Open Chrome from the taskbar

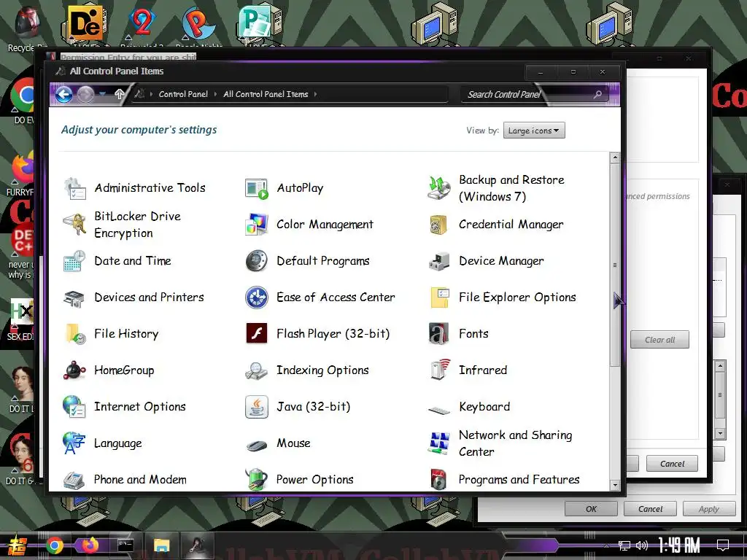click(x=54, y=545)
